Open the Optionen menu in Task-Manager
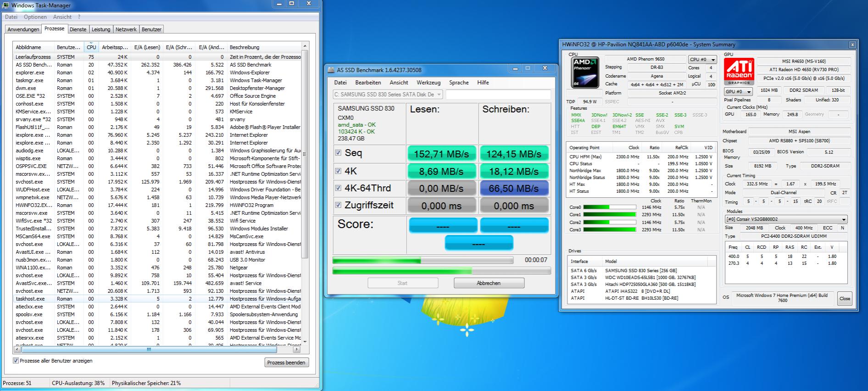The width and height of the screenshot is (868, 391). pyautogui.click(x=35, y=17)
